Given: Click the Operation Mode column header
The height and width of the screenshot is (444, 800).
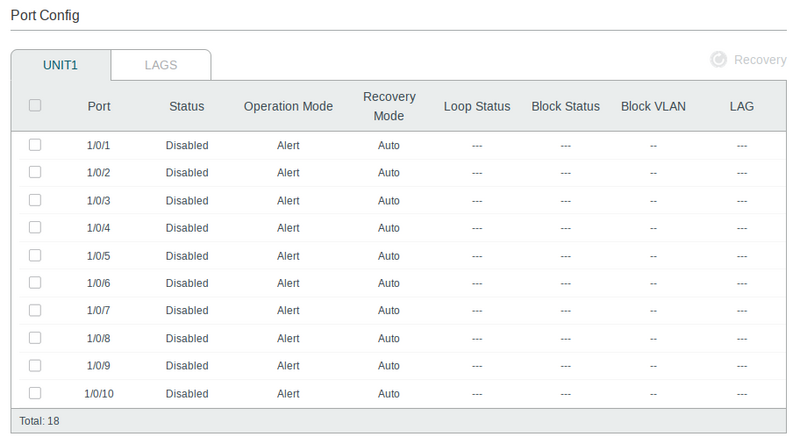Looking at the screenshot, I should pyautogui.click(x=288, y=106).
